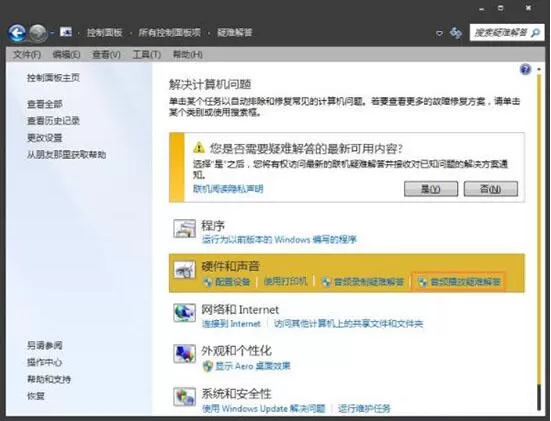Open 操作中心 in the sidebar

click(x=45, y=362)
